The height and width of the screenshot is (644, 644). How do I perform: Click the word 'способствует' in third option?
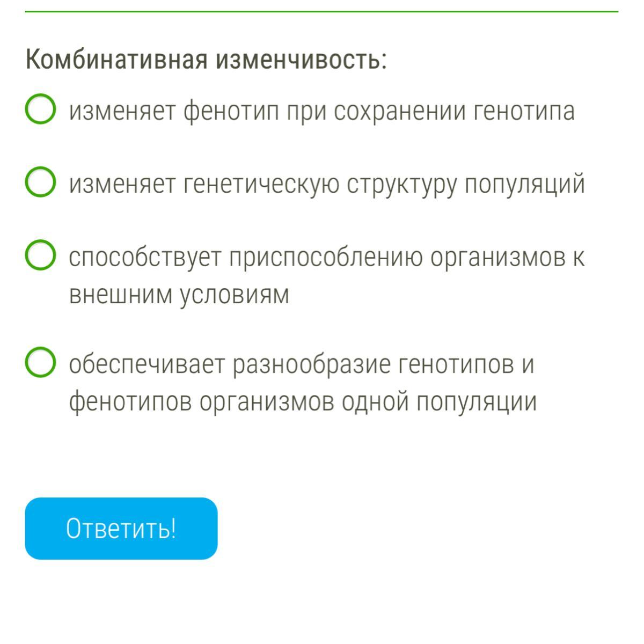pos(145,258)
